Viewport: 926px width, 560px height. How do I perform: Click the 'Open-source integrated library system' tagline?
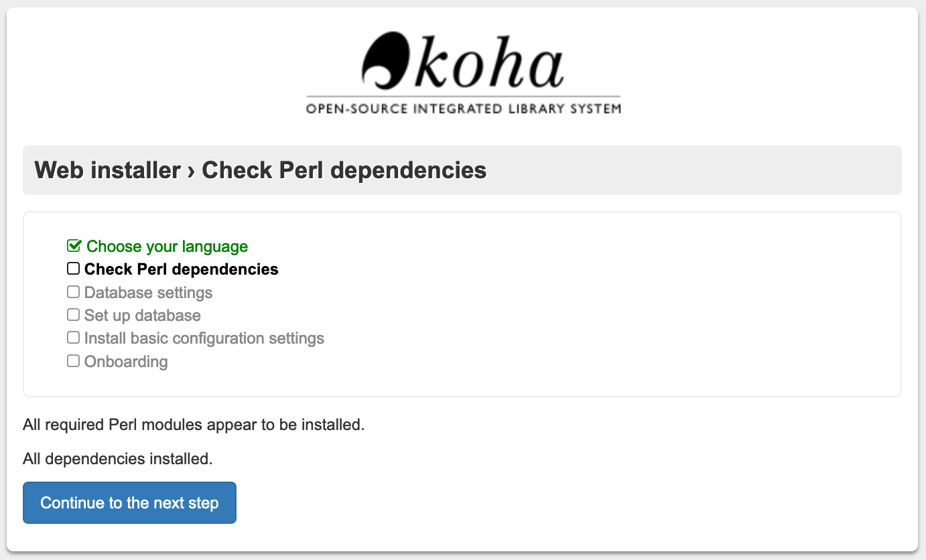click(x=463, y=108)
